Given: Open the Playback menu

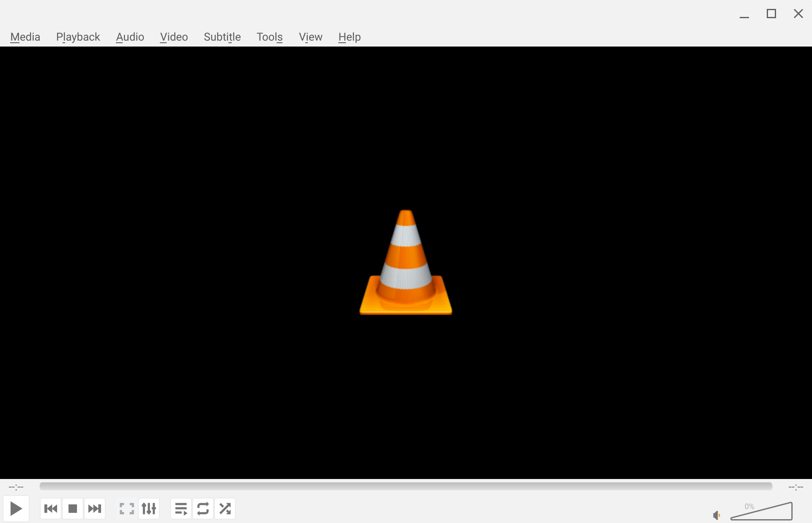Looking at the screenshot, I should (x=78, y=37).
